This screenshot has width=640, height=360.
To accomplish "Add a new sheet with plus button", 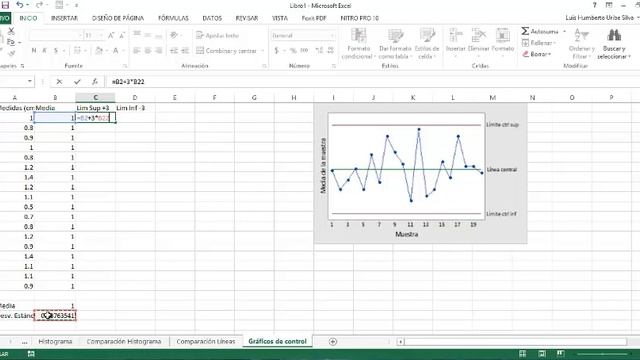I will point(333,342).
